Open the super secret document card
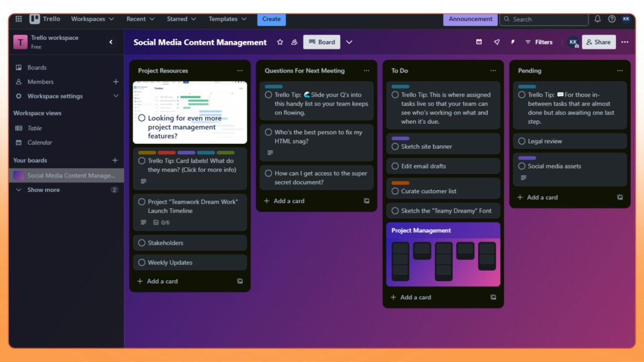 click(x=316, y=177)
